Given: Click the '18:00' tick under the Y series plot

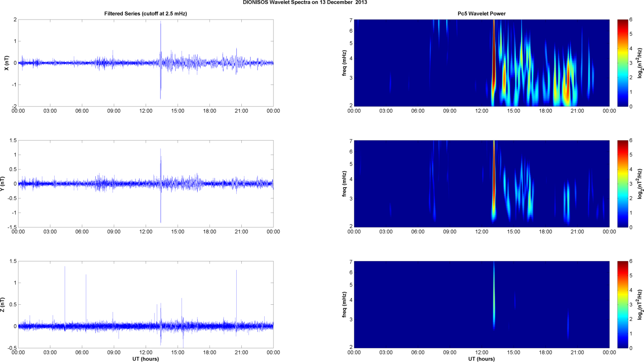Looking at the screenshot, I should pos(210,232).
